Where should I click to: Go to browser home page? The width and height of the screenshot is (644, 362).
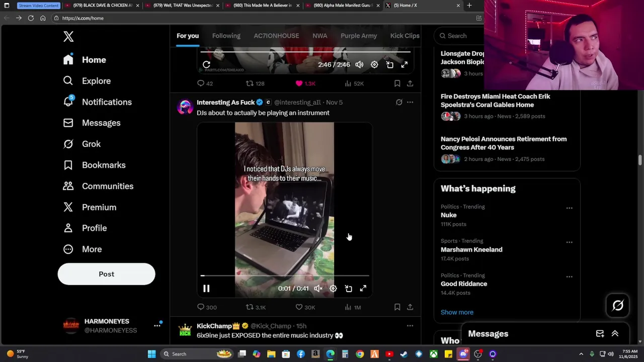tap(43, 18)
